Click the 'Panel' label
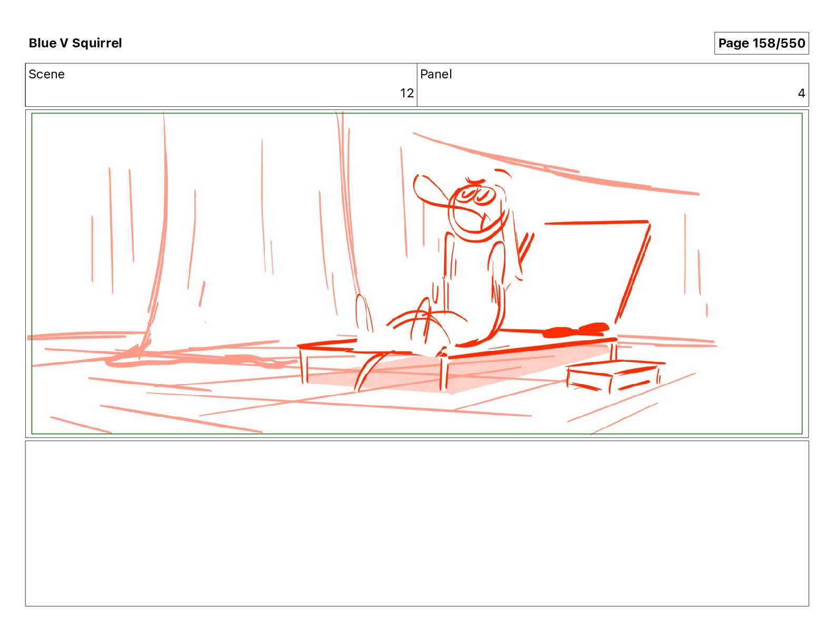The image size is (834, 644). pos(436,74)
